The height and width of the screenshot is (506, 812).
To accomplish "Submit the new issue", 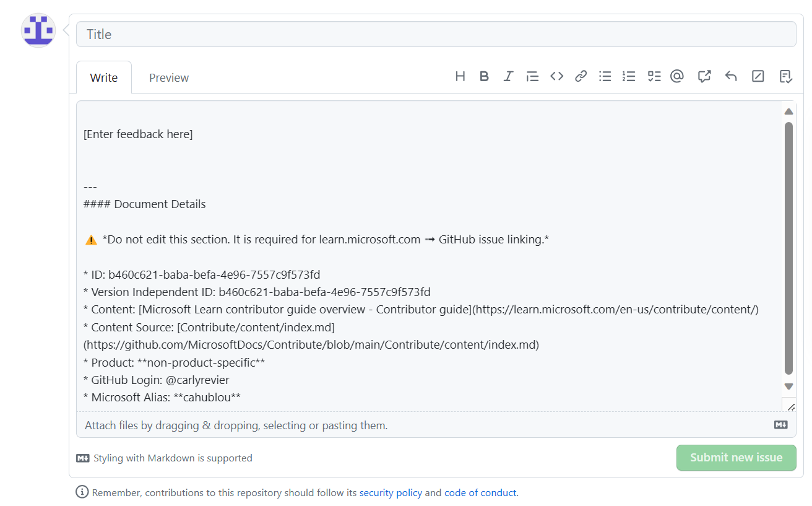I will 736,458.
